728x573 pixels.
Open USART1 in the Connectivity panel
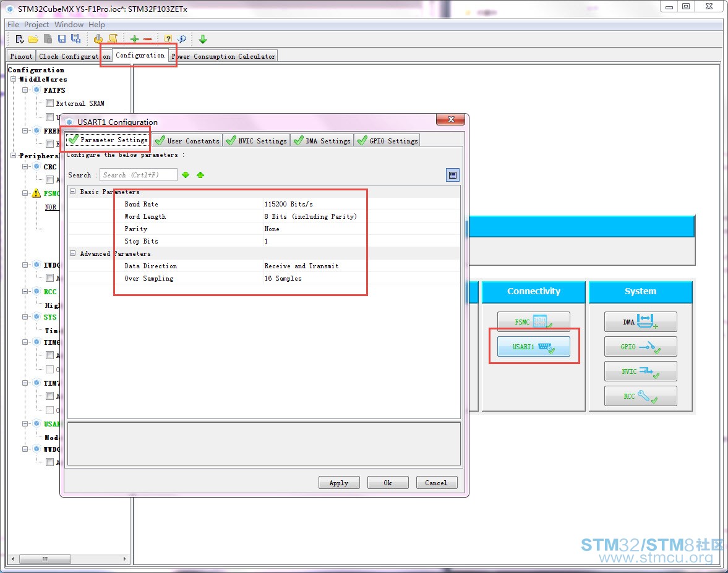533,347
